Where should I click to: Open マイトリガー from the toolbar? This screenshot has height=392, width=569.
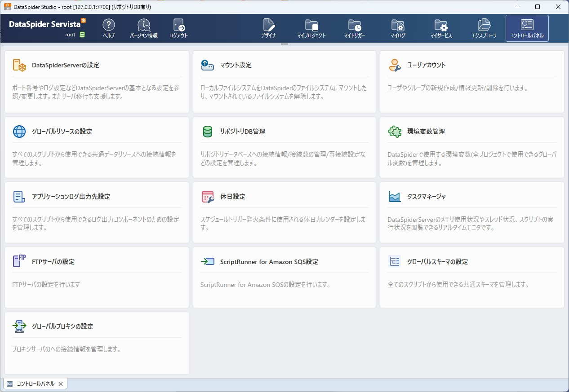355,28
